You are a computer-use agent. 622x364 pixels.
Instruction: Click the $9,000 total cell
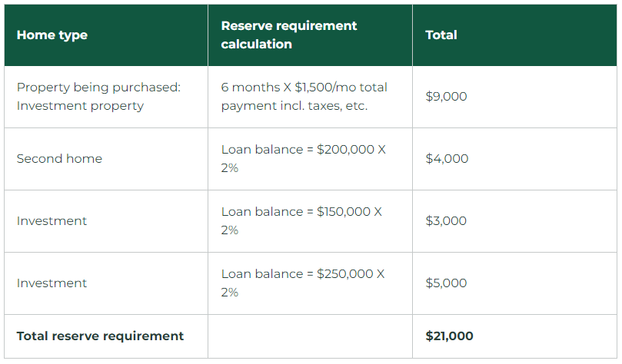pyautogui.click(x=446, y=97)
